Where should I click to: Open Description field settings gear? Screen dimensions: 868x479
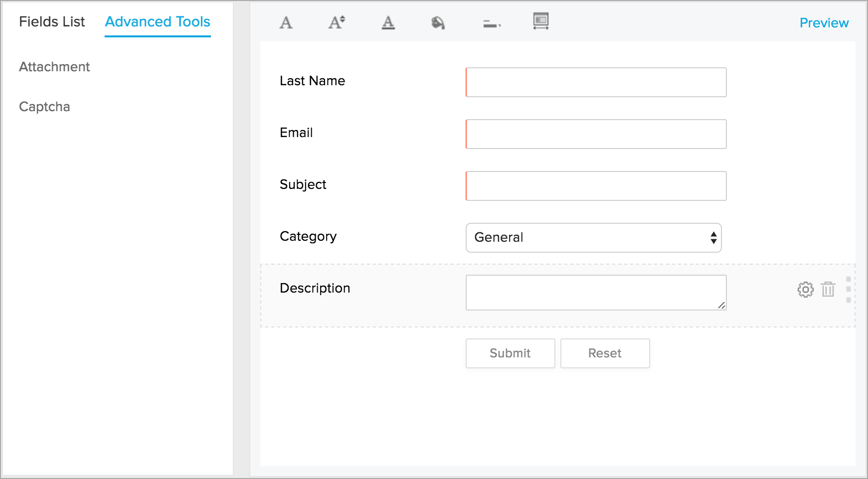click(x=805, y=289)
